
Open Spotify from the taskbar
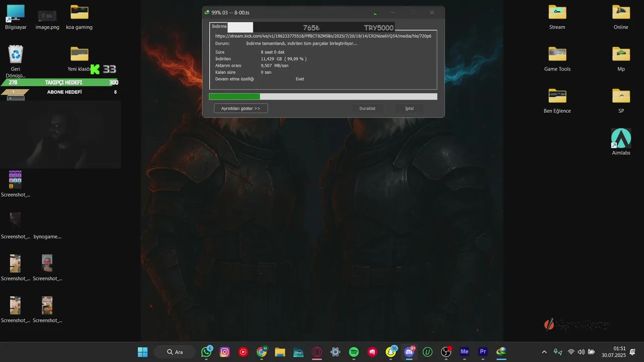point(354,352)
